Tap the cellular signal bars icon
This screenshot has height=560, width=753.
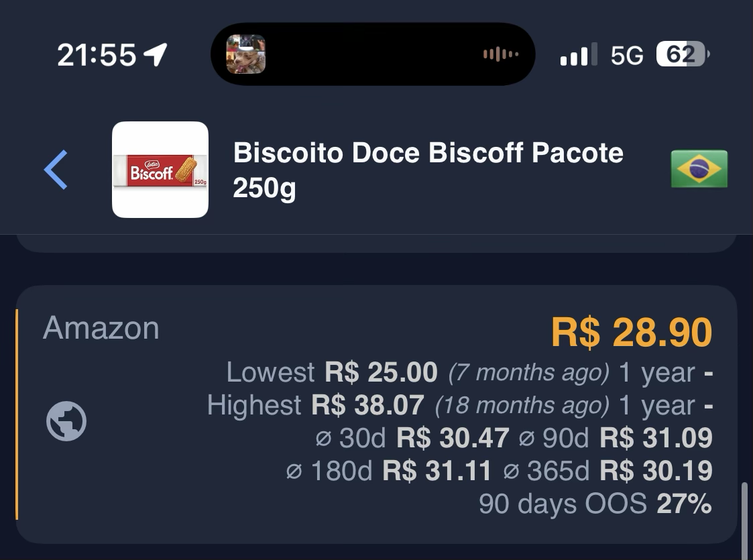tap(579, 54)
